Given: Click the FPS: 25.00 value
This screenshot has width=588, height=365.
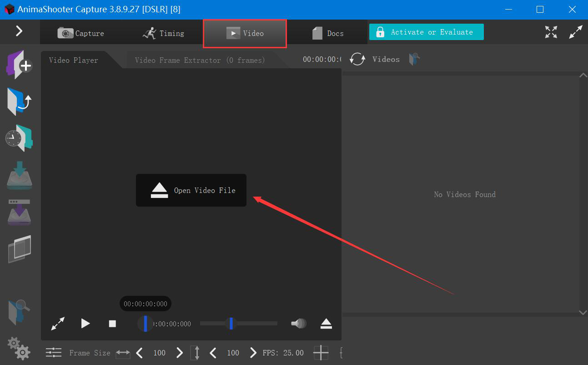Looking at the screenshot, I should (283, 353).
